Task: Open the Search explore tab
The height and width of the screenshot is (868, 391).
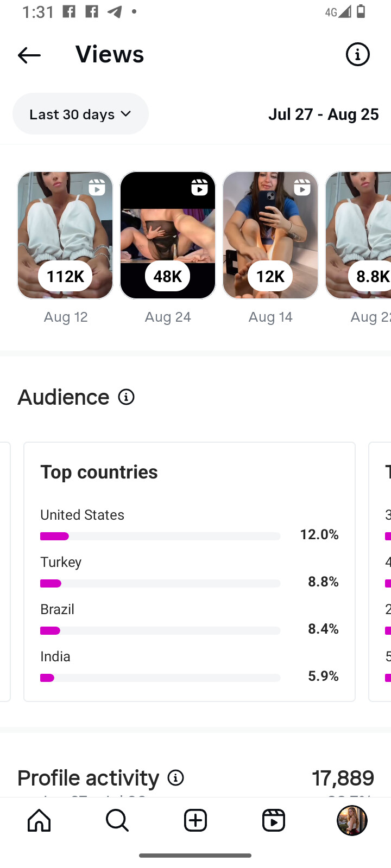Action: [117, 820]
